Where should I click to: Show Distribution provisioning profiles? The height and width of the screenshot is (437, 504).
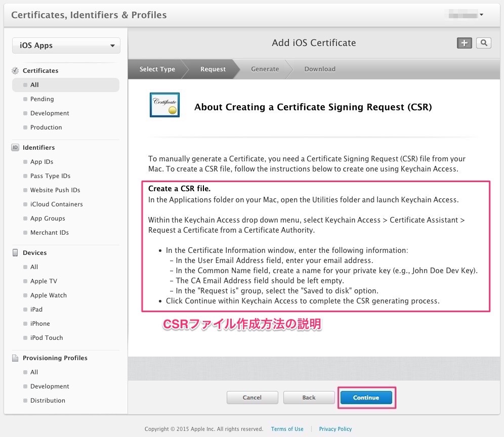[48, 400]
